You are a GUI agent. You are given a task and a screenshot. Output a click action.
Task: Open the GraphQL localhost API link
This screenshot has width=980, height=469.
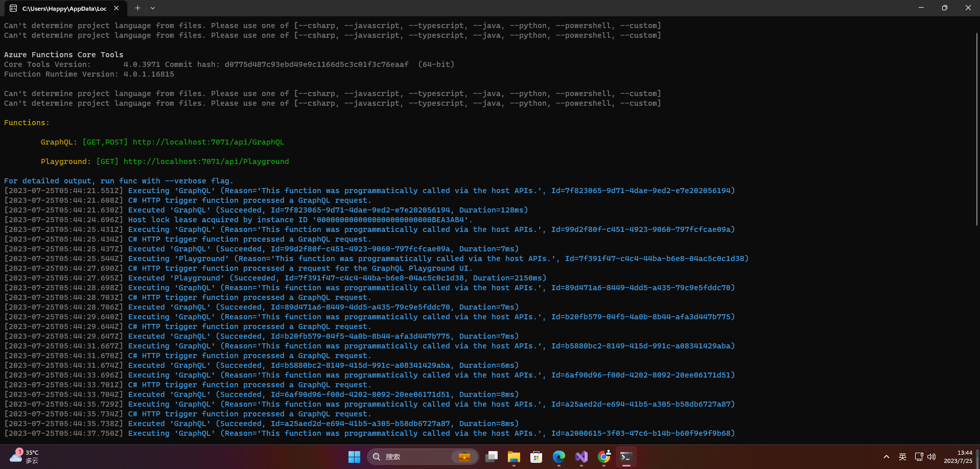[208, 142]
